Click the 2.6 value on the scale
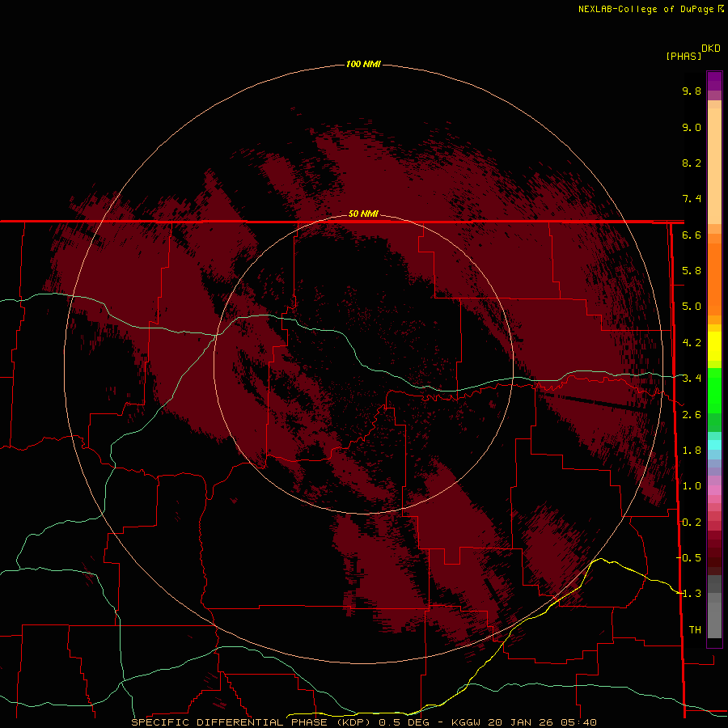 [692, 415]
